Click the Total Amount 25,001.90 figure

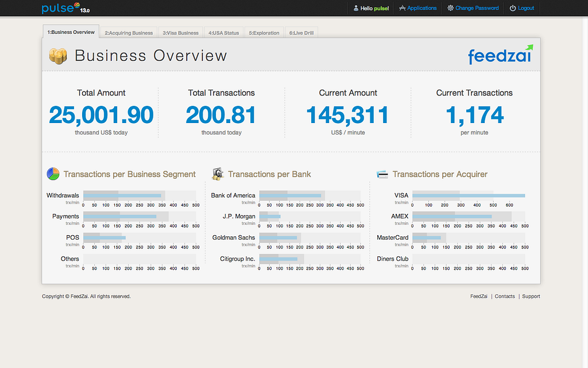(x=101, y=115)
